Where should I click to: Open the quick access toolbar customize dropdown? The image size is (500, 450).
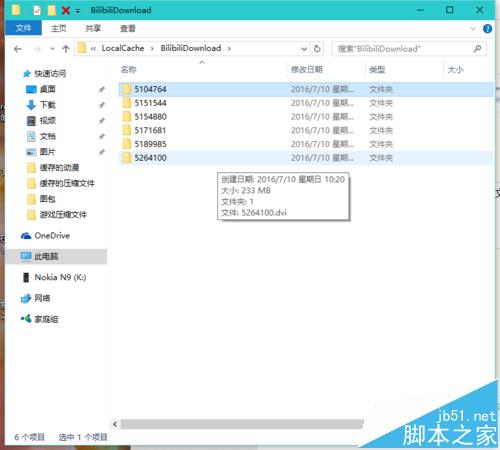tap(78, 11)
